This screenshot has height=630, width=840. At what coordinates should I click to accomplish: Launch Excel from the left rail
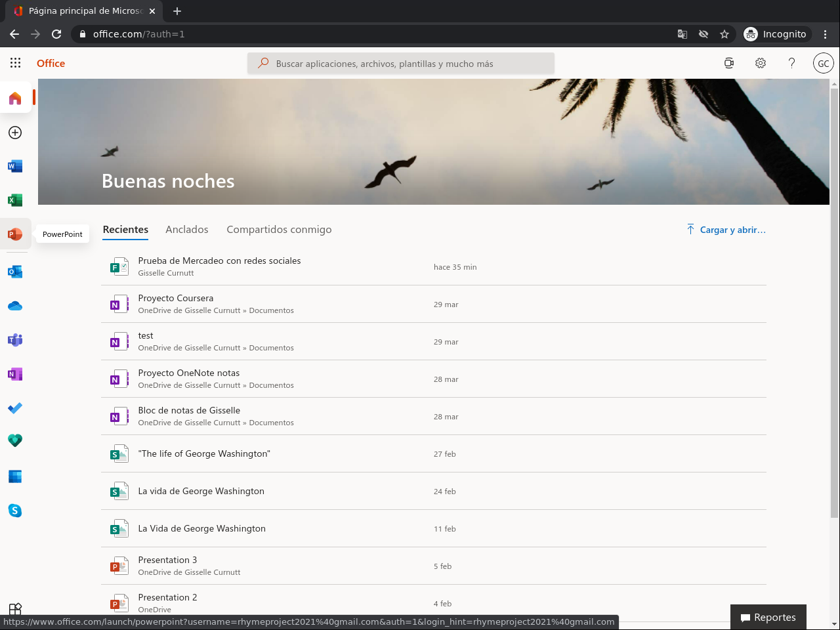point(15,200)
